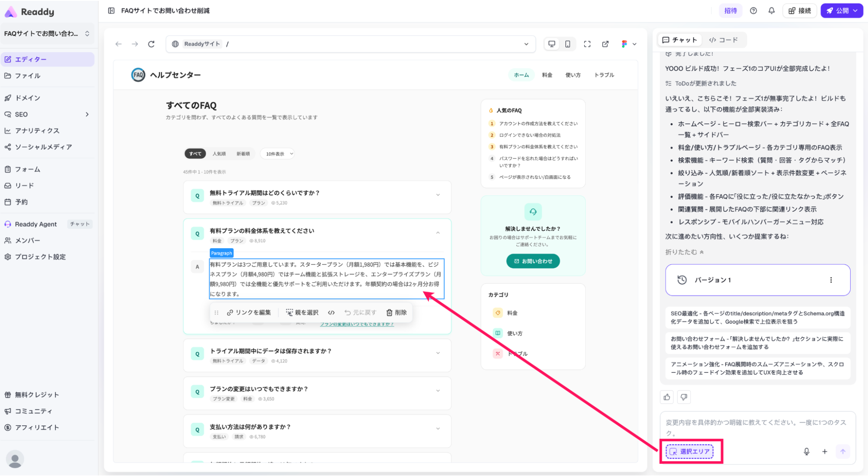Click the plus attachment icon

pyautogui.click(x=825, y=452)
